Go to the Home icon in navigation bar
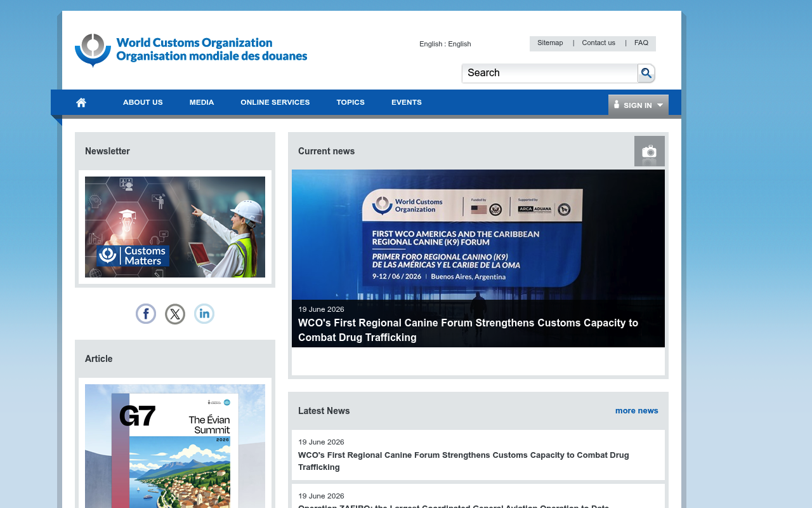The height and width of the screenshot is (508, 812). 81,102
